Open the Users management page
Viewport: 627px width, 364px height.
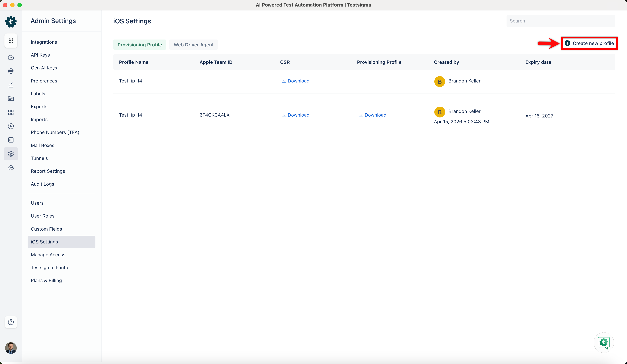[x=37, y=203]
